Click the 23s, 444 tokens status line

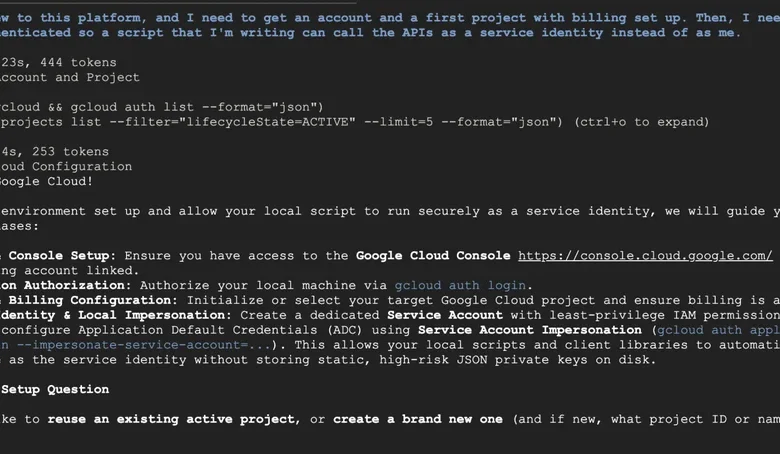click(x=58, y=63)
